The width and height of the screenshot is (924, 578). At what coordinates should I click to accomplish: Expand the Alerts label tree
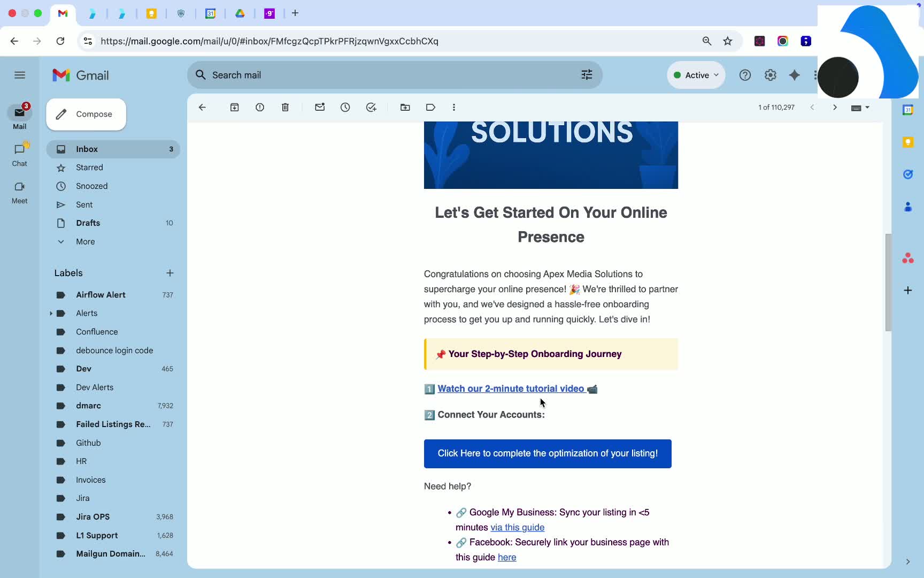51,313
